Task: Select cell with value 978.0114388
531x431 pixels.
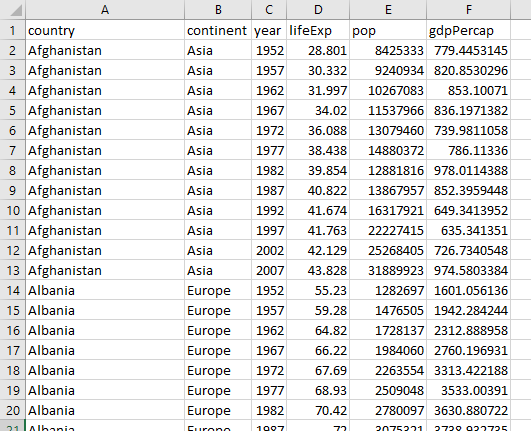Action: 469,170
